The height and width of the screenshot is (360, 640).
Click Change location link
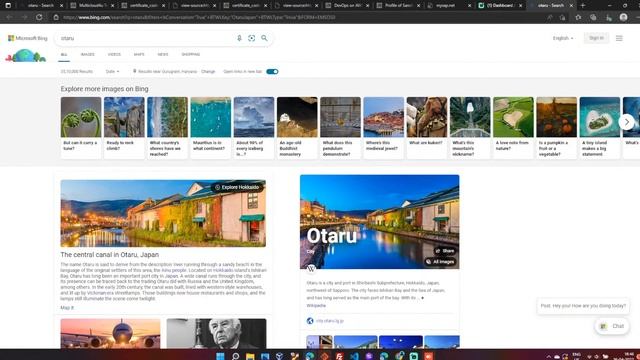(208, 71)
